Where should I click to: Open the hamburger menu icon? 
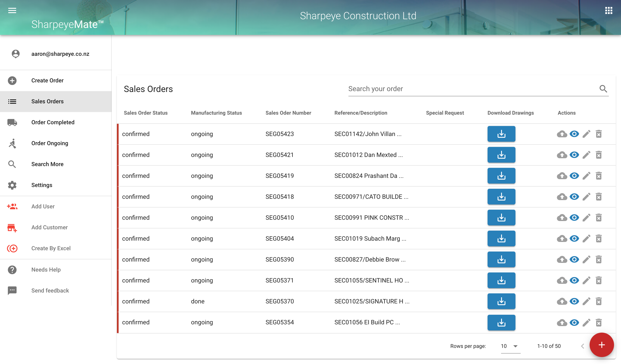[x=12, y=10]
